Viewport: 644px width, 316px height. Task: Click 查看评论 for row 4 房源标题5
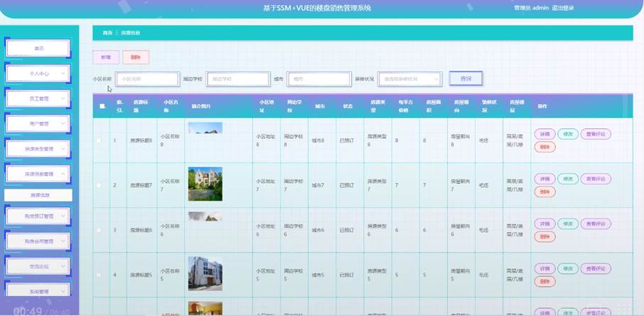click(x=596, y=268)
